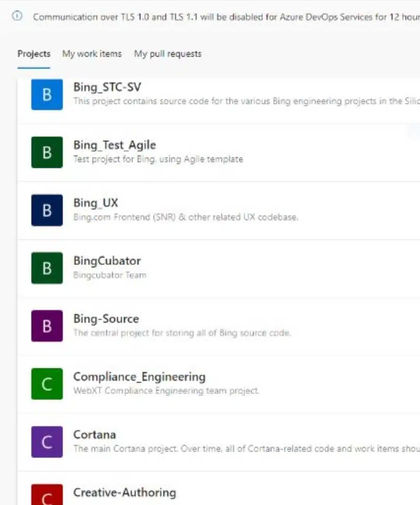Image resolution: width=420 pixels, height=505 pixels.
Task: Open the Bing_Test_Agile project
Action: point(115,144)
